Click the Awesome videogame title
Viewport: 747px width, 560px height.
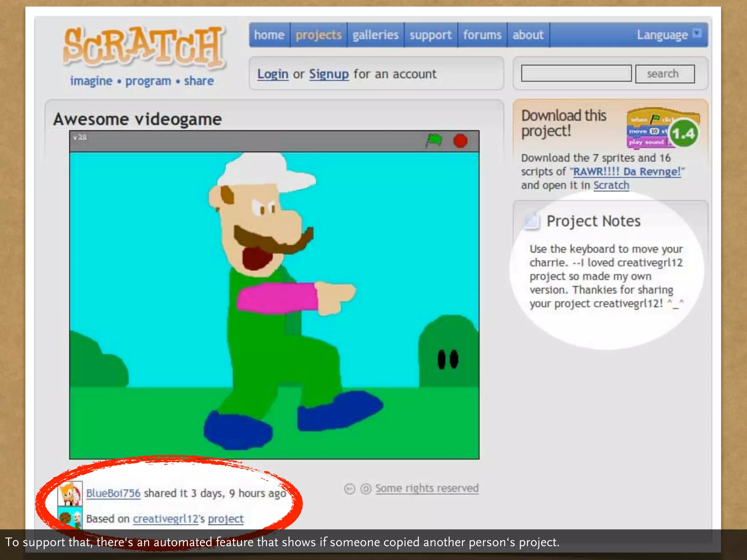(138, 119)
